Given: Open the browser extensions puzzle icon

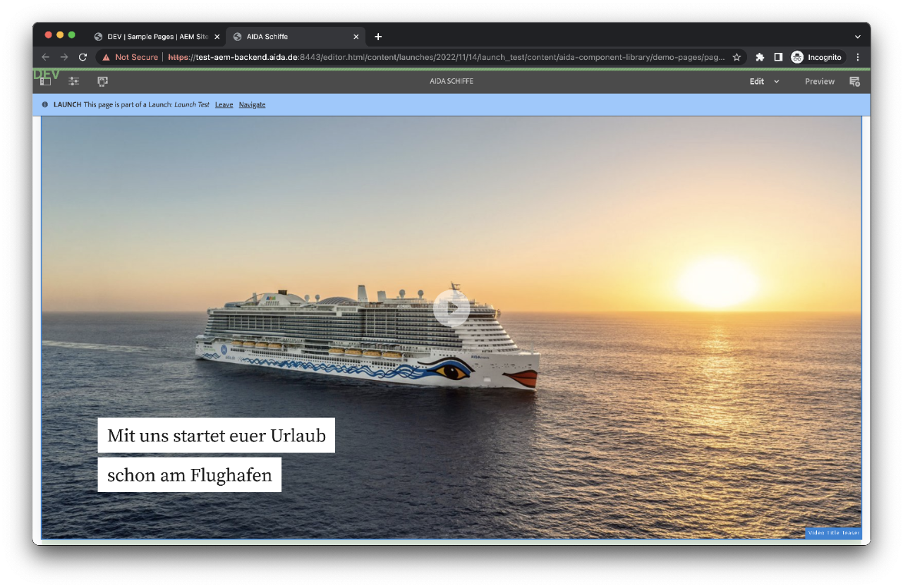Looking at the screenshot, I should [x=760, y=57].
